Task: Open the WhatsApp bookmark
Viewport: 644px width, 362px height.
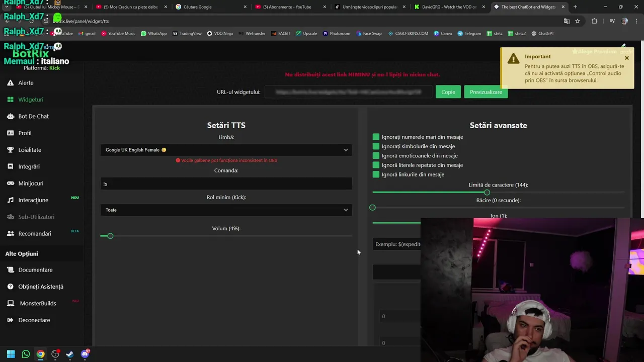Action: point(153,34)
